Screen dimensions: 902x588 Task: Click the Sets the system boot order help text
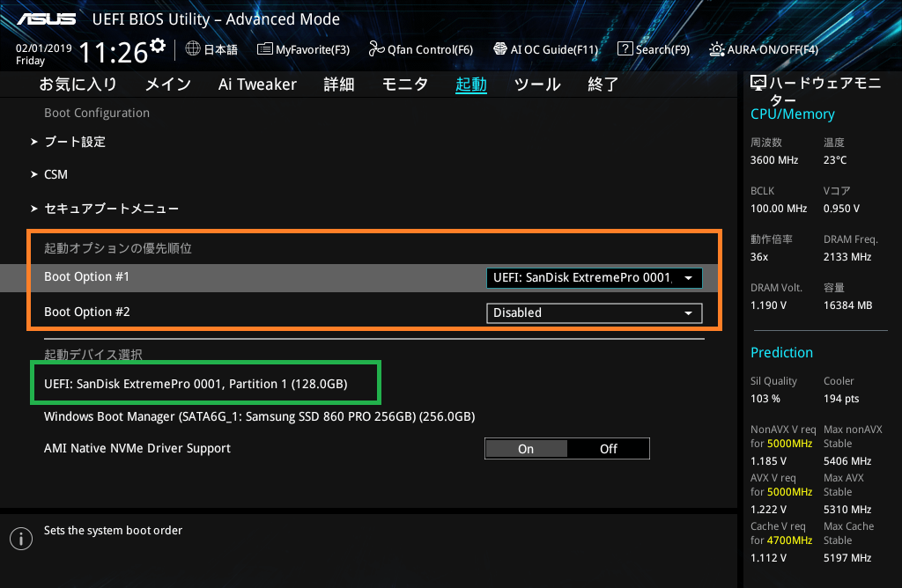tap(113, 531)
